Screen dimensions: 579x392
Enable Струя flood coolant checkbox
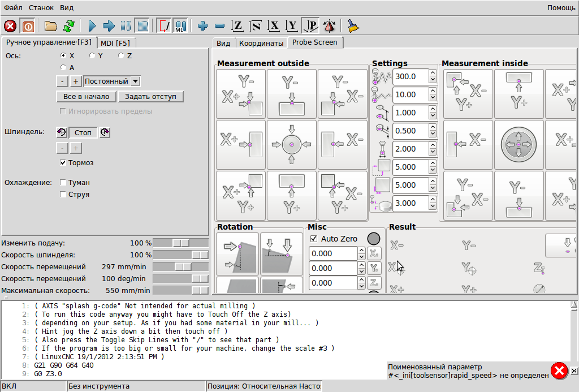tap(63, 195)
